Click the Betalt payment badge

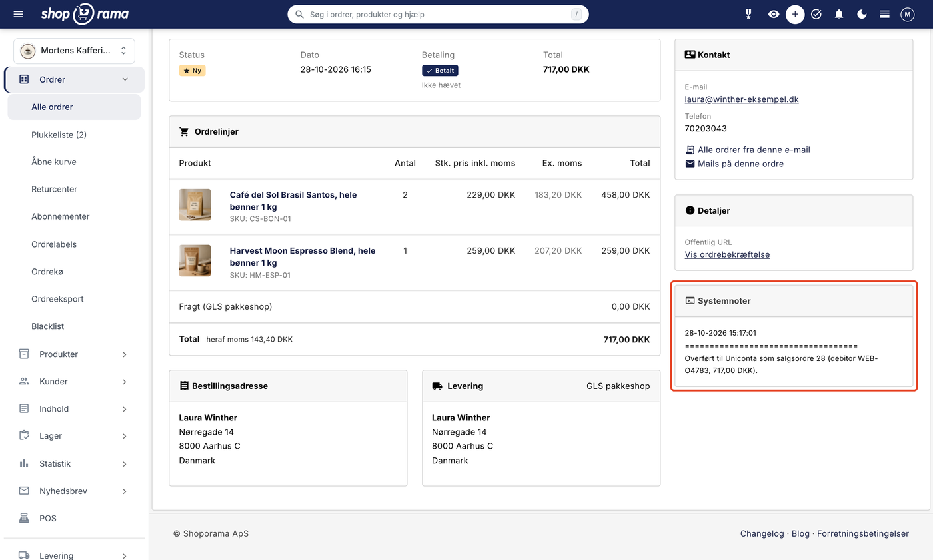point(440,70)
